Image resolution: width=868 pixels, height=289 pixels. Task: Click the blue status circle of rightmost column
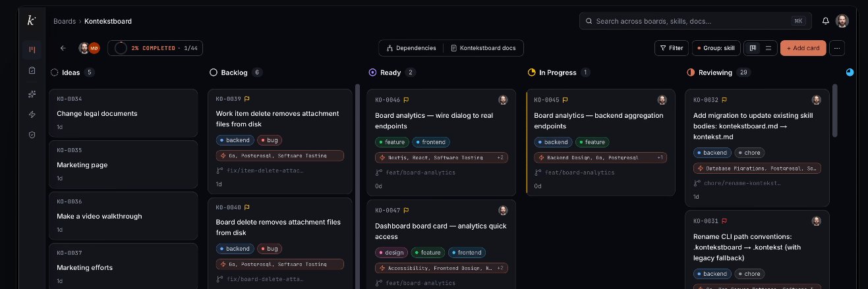tap(850, 72)
